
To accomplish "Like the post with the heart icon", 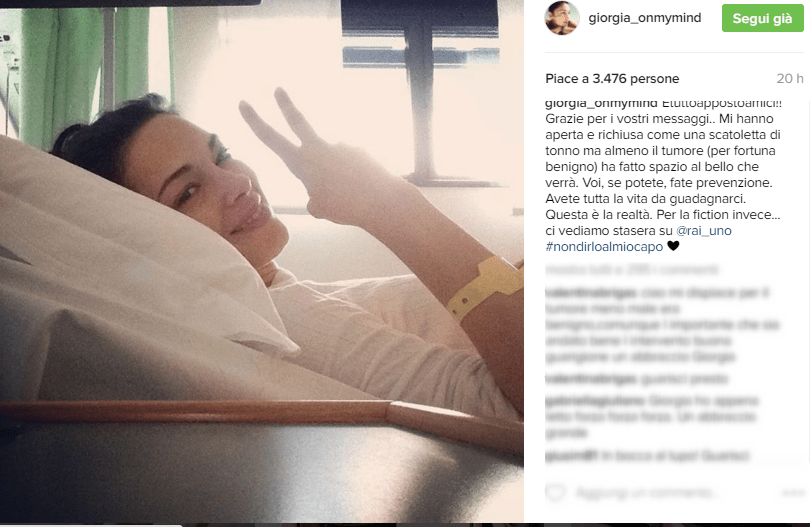I will [x=555, y=492].
